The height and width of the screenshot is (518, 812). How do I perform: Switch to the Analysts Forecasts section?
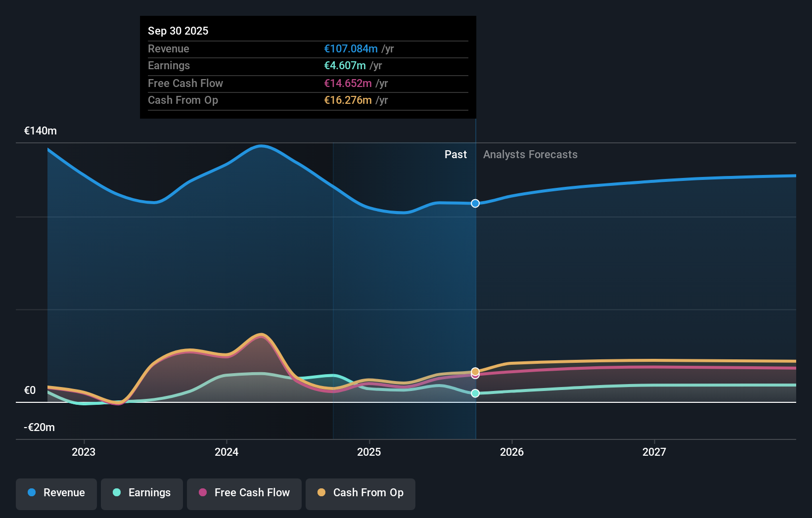coord(530,154)
